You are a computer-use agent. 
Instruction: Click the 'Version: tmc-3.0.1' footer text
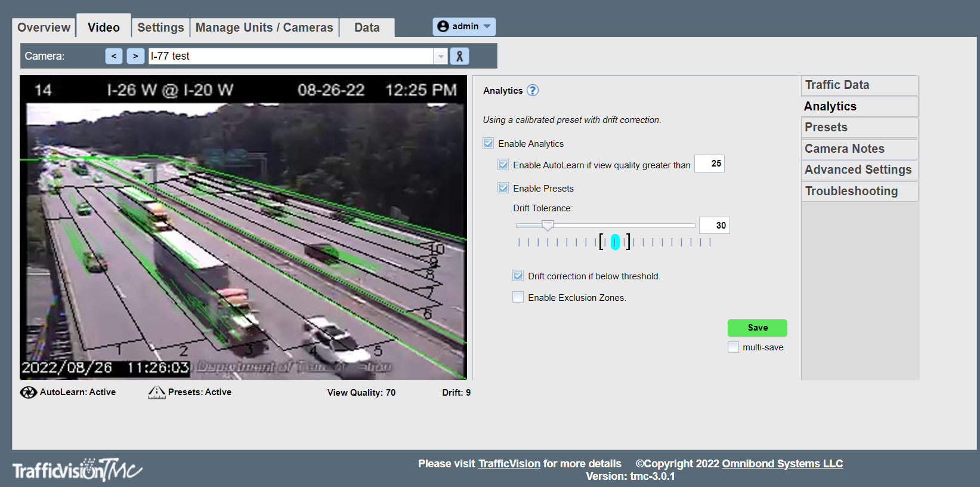click(x=630, y=476)
